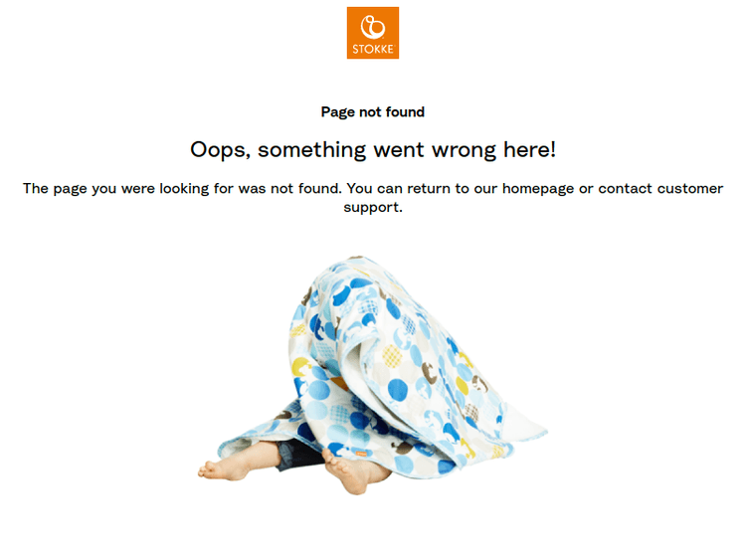Click the phrase 'was not found.'
Viewport: 746px width, 560px height.
[290, 188]
